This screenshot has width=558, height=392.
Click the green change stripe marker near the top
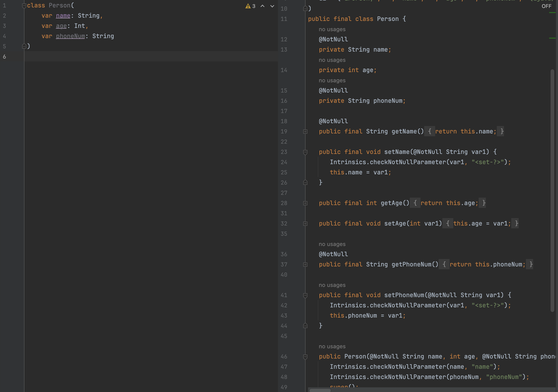[x=552, y=13]
